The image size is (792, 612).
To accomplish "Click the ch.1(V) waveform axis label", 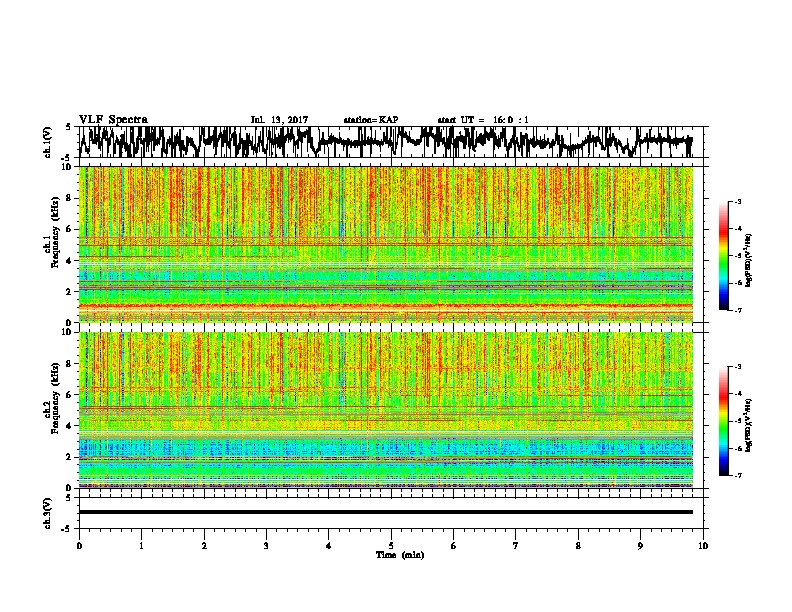I will tap(48, 142).
